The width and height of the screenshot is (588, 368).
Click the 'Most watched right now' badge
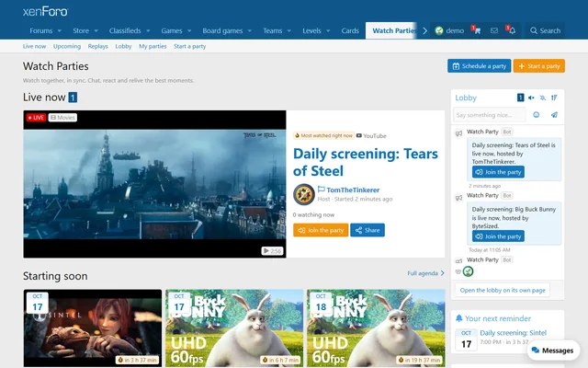323,135
